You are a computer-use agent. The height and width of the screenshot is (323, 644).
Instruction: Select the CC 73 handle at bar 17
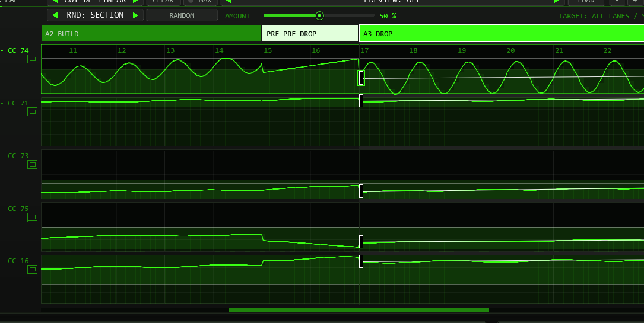[x=361, y=191]
